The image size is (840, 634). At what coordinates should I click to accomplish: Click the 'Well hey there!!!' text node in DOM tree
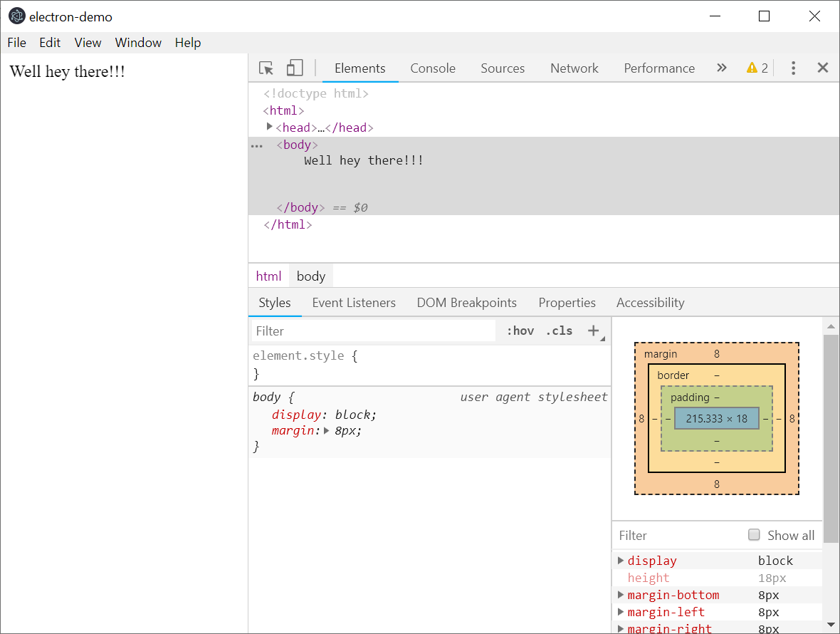[364, 160]
